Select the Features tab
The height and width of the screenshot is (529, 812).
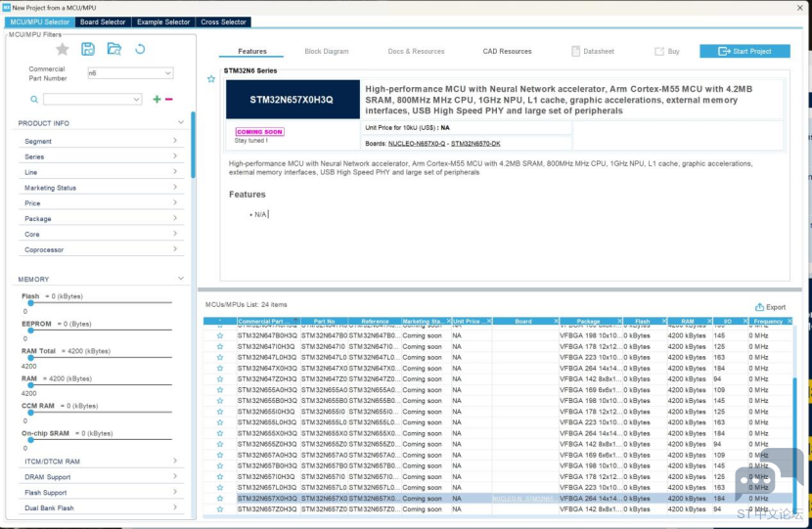[252, 51]
